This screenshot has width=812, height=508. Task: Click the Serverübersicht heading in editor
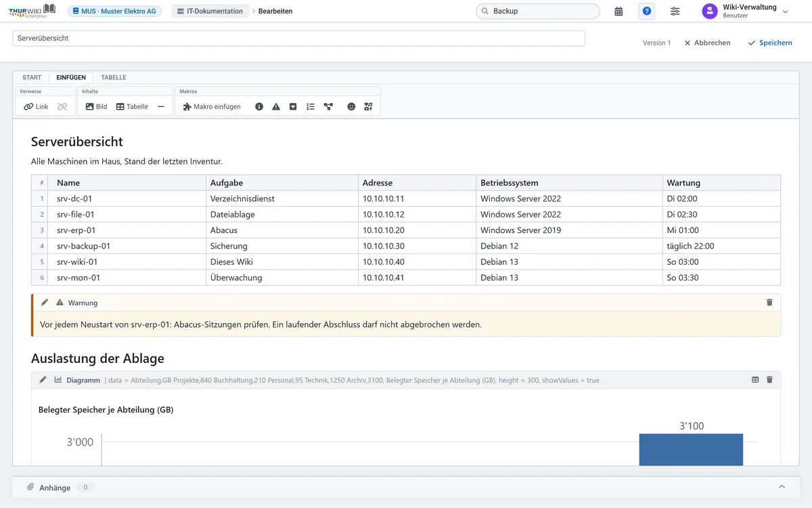77,142
